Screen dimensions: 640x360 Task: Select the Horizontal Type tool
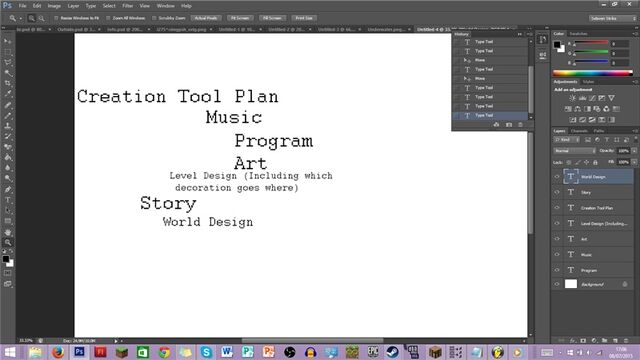point(8,200)
